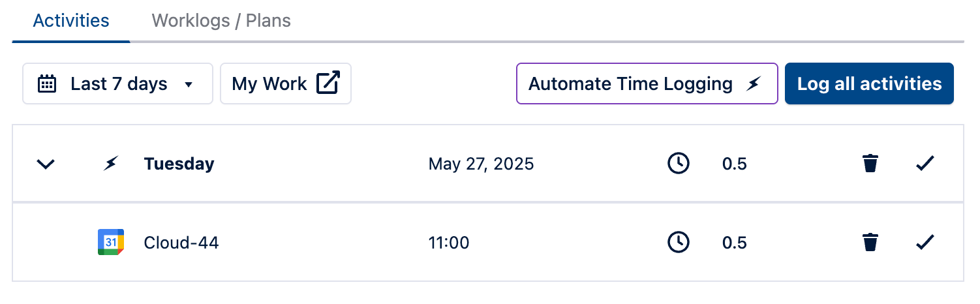The width and height of the screenshot is (980, 304).
Task: Switch to the Worklogs / Plans tab
Action: [221, 21]
